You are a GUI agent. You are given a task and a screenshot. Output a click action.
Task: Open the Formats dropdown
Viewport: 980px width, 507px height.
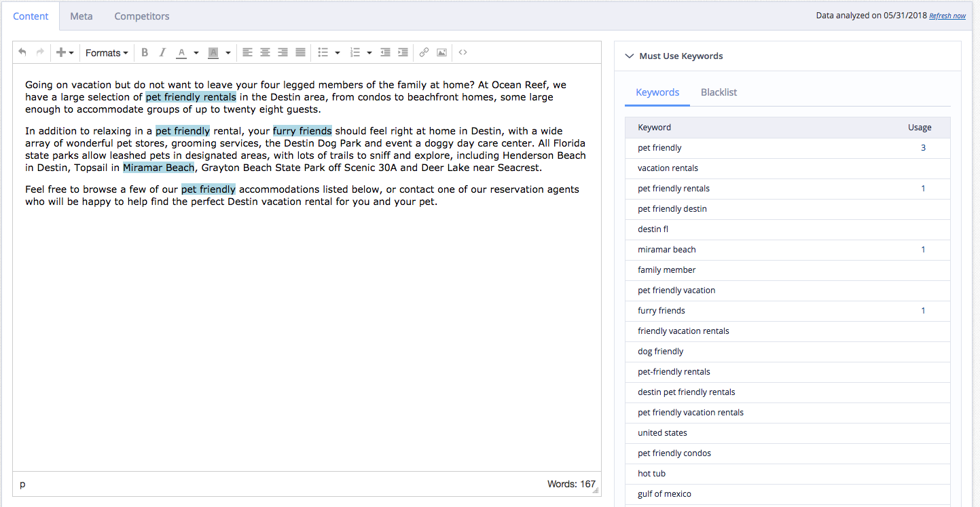107,52
